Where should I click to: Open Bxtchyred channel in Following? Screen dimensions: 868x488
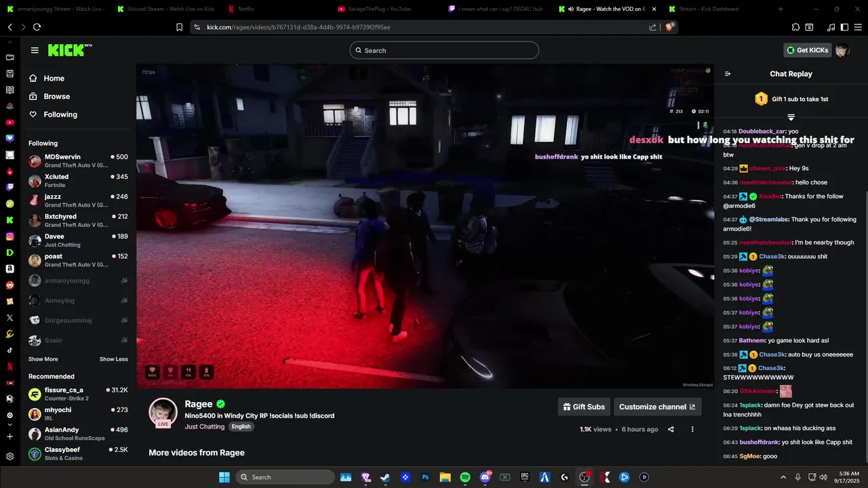[78, 220]
